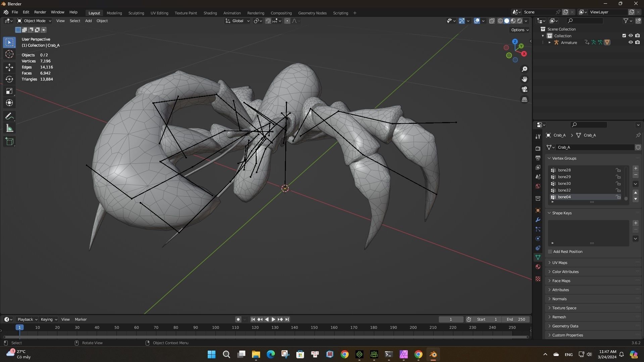The image size is (644, 362).
Task: Open Blender from the Windows taskbar
Action: pos(433,354)
